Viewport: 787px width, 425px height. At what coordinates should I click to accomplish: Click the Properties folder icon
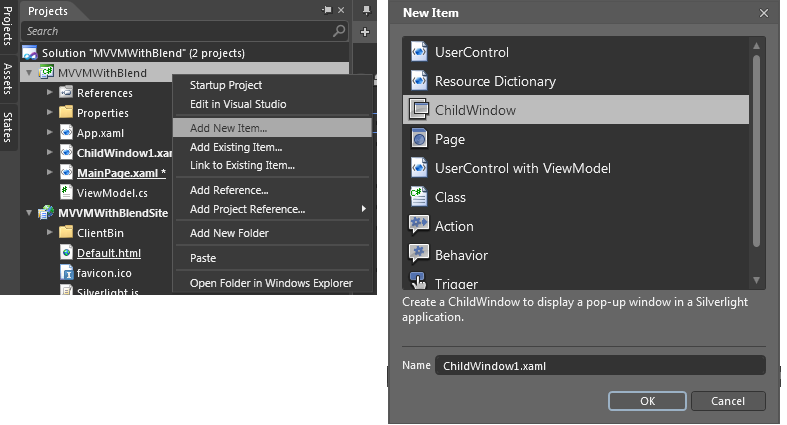[66, 112]
